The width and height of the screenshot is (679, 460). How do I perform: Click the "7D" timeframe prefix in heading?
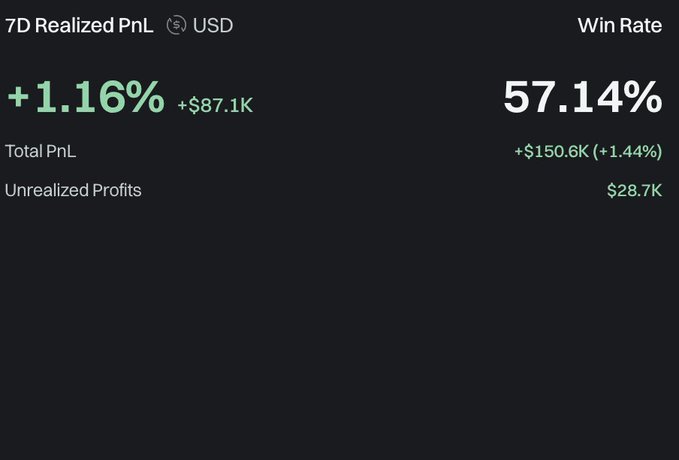coord(18,25)
